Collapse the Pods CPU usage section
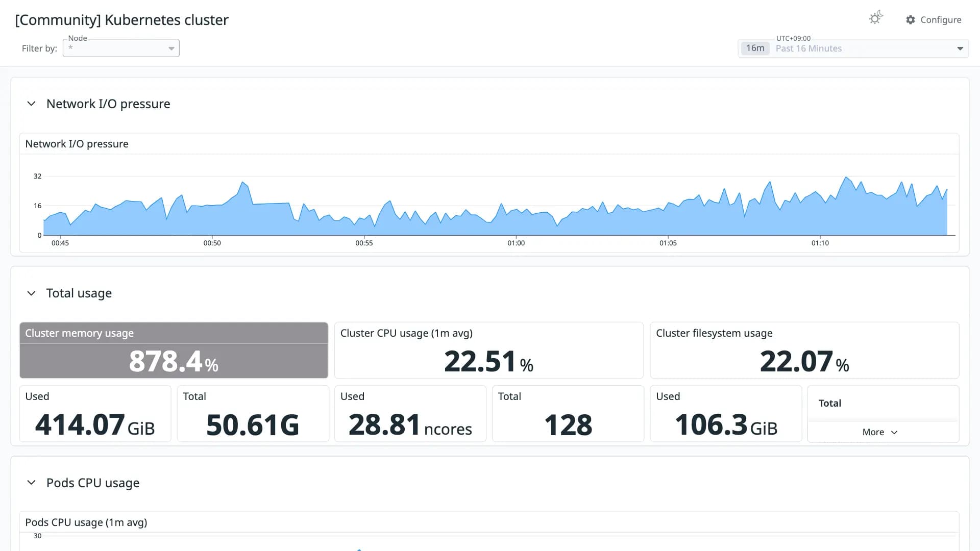The image size is (980, 551). [x=31, y=483]
